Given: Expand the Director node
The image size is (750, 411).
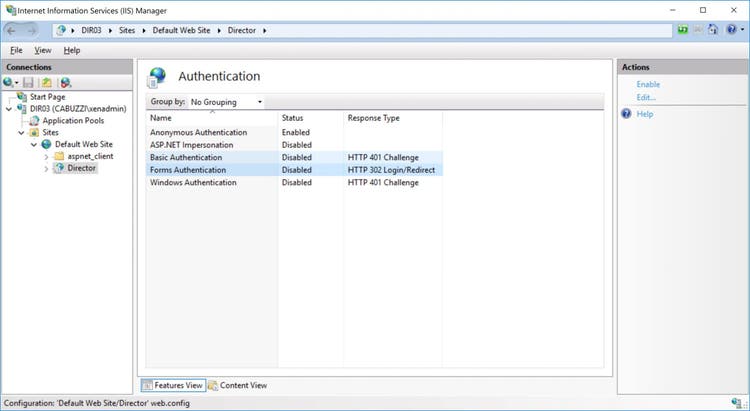Looking at the screenshot, I should tap(46, 168).
